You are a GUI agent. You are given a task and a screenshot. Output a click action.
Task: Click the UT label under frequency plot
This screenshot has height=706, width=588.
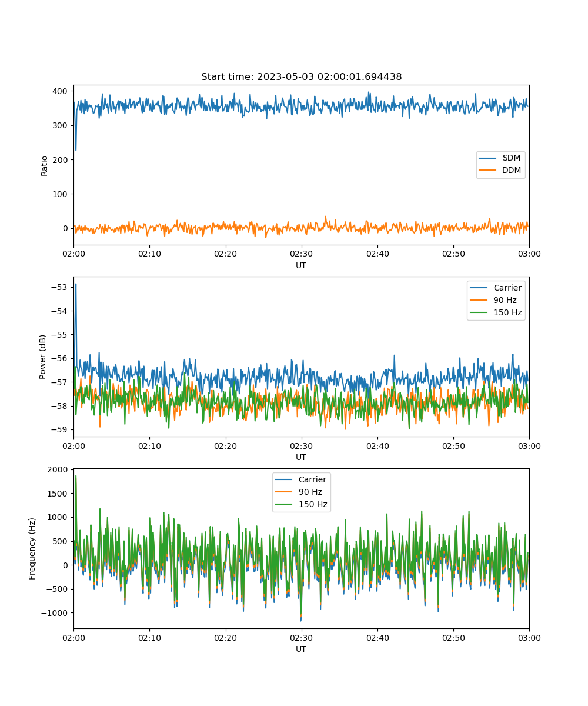click(x=301, y=649)
